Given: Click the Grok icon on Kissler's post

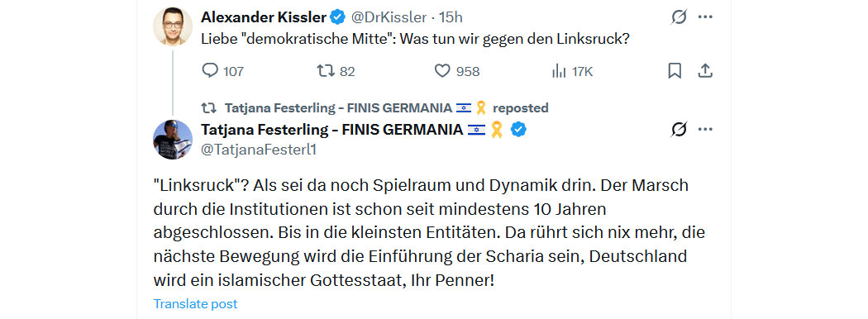Looking at the screenshot, I should (x=679, y=17).
